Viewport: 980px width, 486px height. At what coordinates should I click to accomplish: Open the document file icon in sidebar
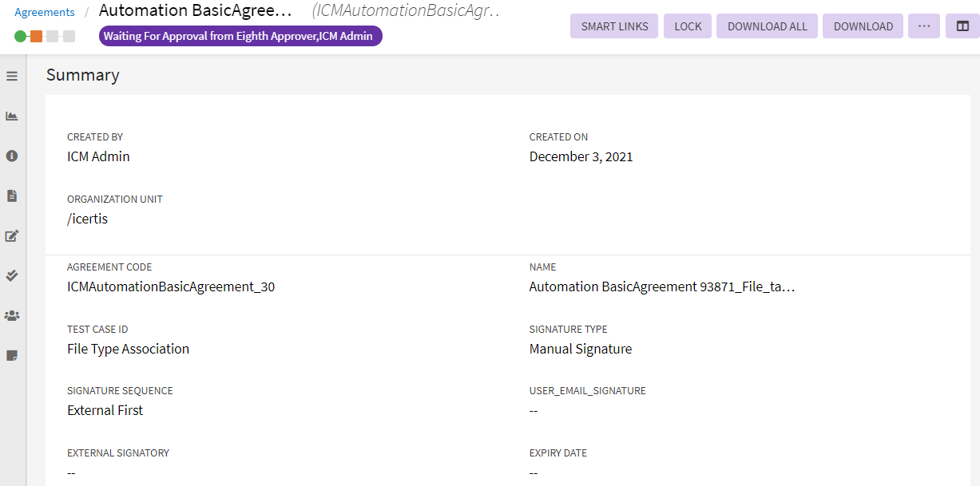(12, 196)
